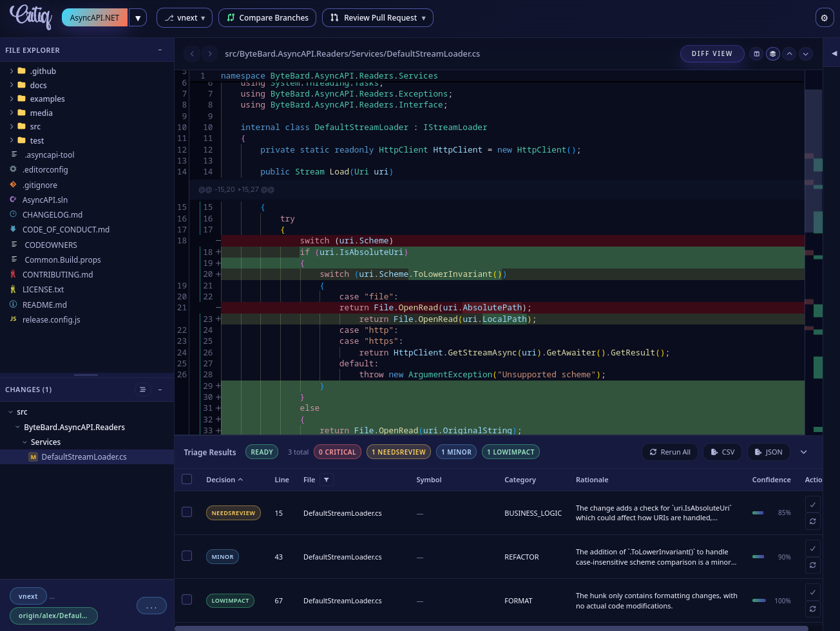This screenshot has width=840, height=631.
Task: Switch to side-by-side split layout icon
Action: [x=757, y=54]
